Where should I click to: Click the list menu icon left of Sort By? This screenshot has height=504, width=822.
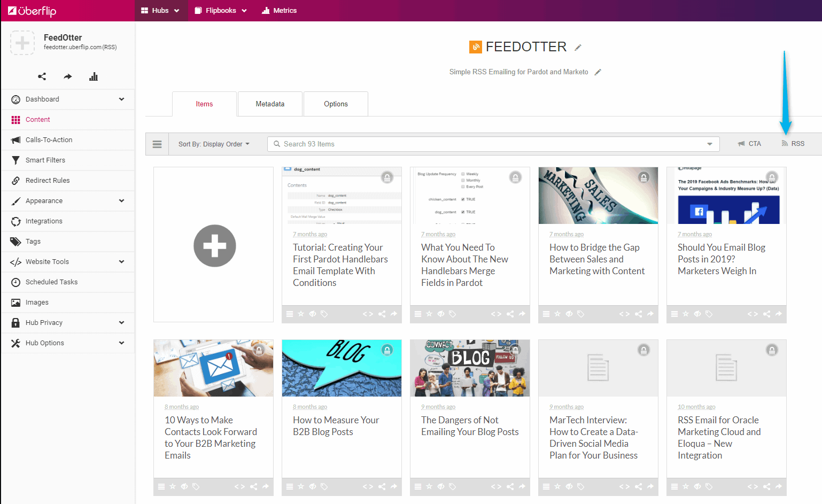pos(157,144)
